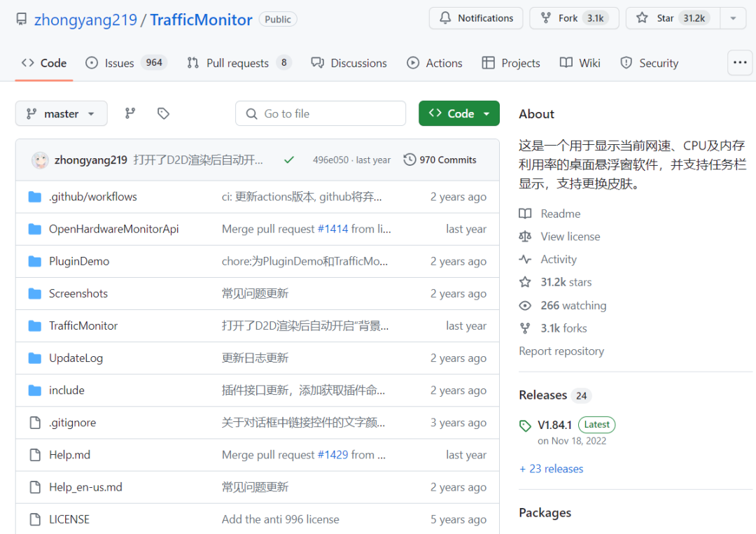The height and width of the screenshot is (534, 756).
Task: Star the repository with Star button
Action: click(x=673, y=18)
